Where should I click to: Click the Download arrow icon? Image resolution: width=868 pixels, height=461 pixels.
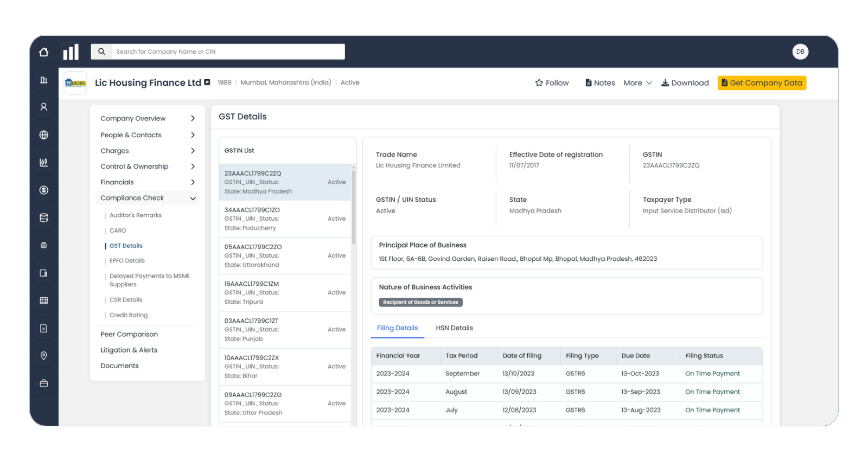pyautogui.click(x=665, y=83)
